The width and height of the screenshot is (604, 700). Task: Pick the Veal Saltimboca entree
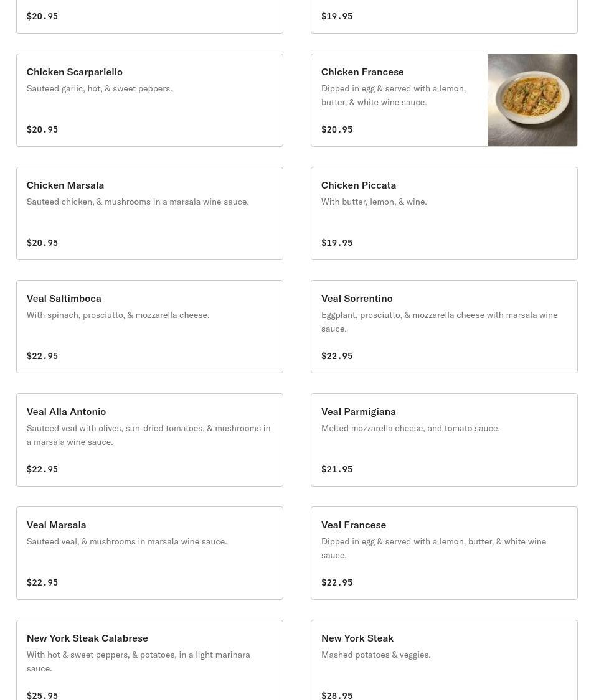click(x=149, y=327)
